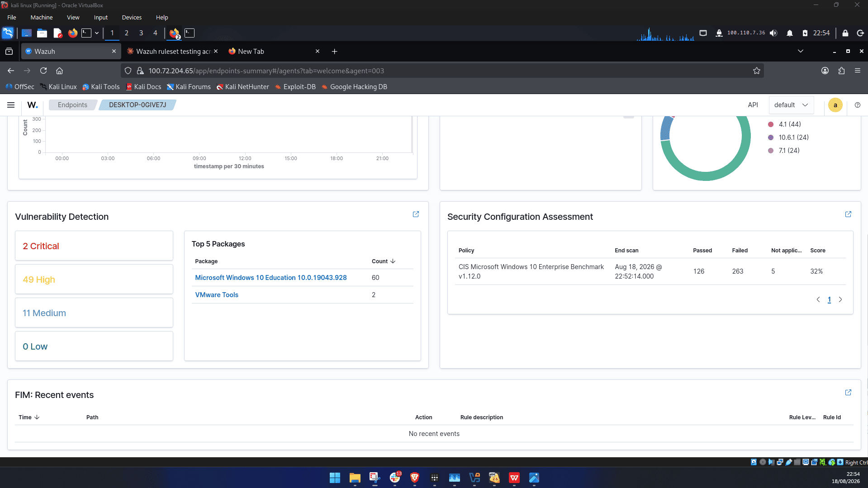Reload the current Wazuh page
The height and width of the screenshot is (488, 868).
[43, 71]
